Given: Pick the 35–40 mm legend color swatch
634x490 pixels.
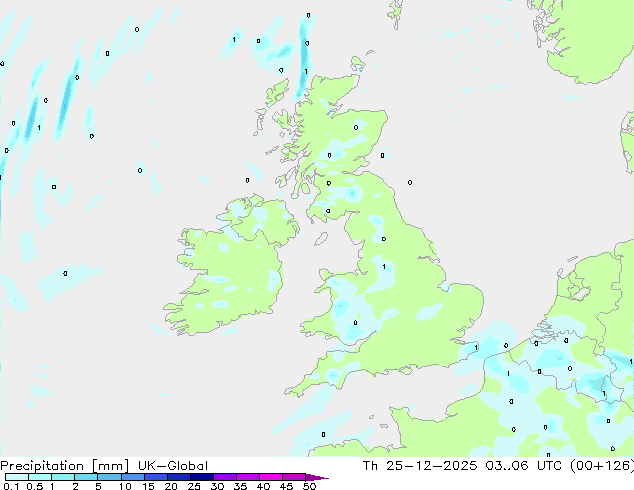Looking at the screenshot, I should (x=248, y=477).
